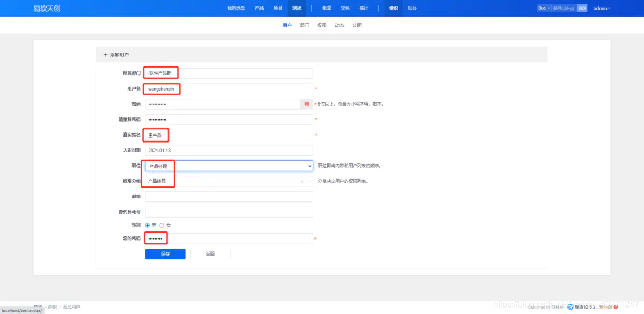Open the 统计 menu
Screen dimensions: 644x314
tap(364, 8)
